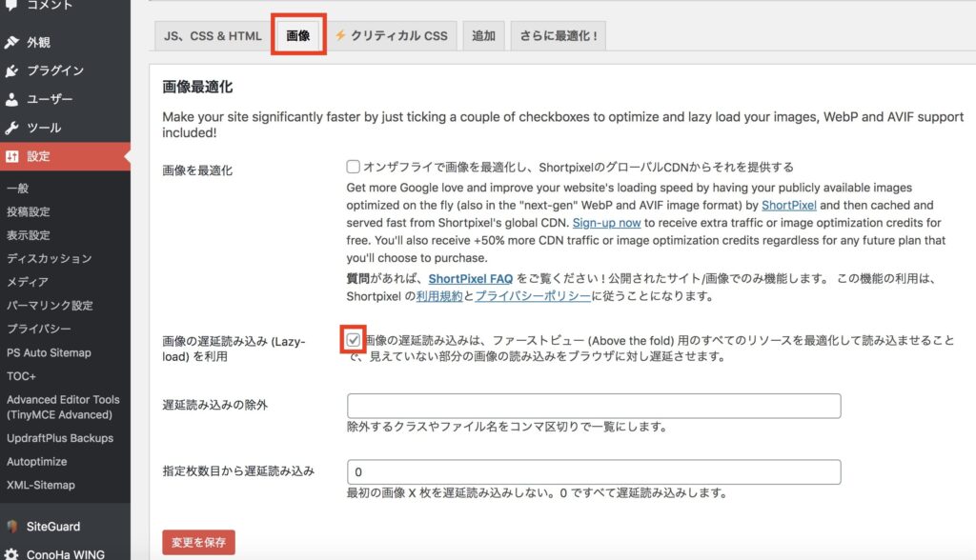This screenshot has width=976, height=560.
Task: Open Autoptimize settings submenu item
Action: [x=37, y=462]
